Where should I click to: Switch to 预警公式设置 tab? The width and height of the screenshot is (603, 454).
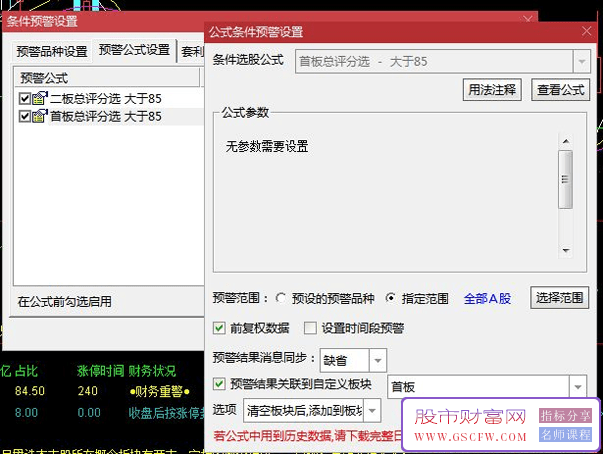(134, 50)
